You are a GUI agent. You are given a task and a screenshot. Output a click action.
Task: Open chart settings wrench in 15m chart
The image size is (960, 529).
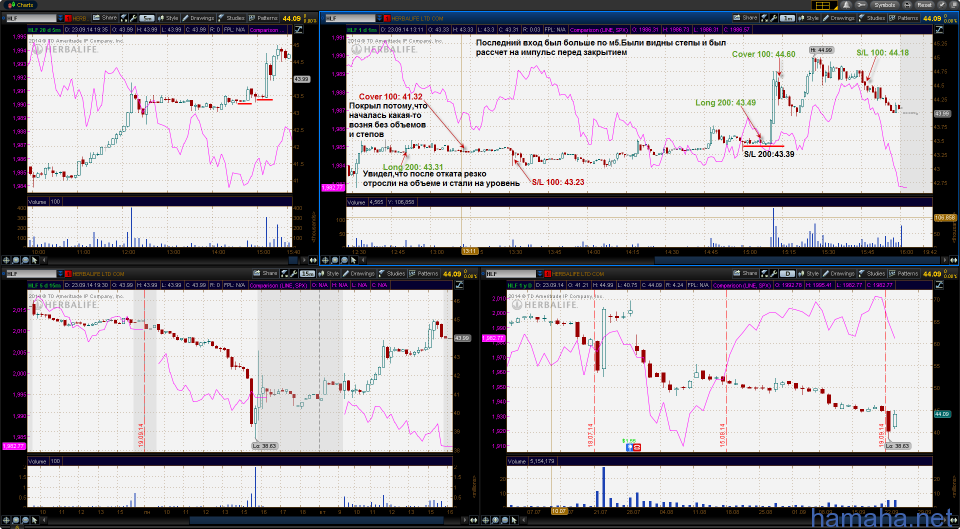point(293,273)
